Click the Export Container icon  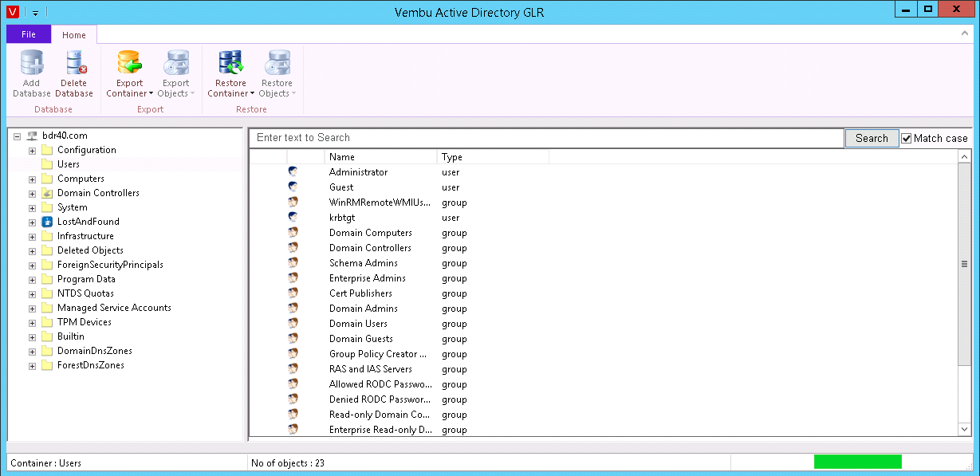tap(129, 62)
